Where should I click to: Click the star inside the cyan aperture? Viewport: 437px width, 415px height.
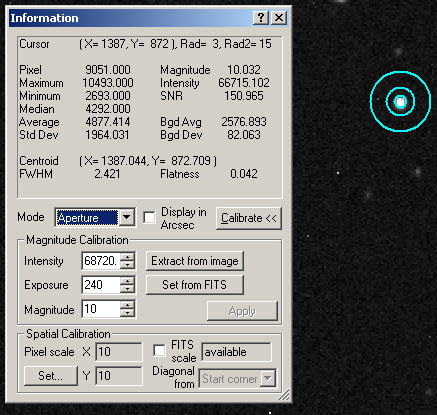pyautogui.click(x=400, y=102)
